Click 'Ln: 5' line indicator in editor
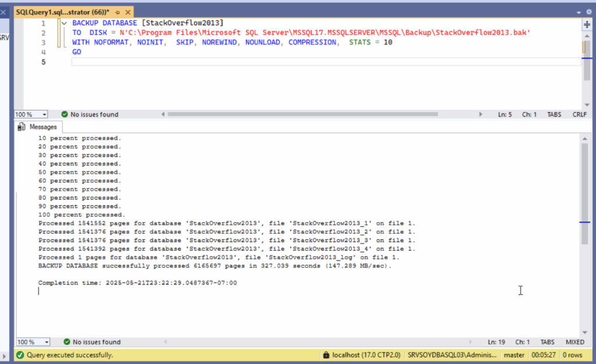 pyautogui.click(x=505, y=115)
